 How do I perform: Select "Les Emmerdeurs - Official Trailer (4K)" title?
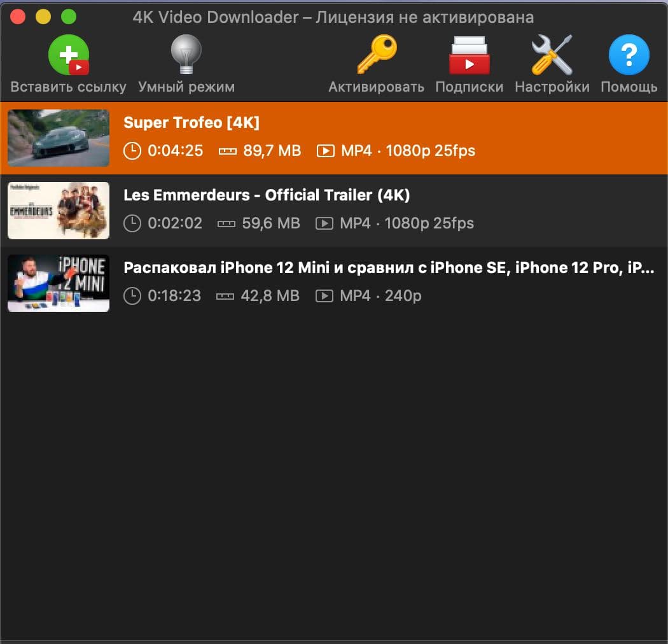267,195
